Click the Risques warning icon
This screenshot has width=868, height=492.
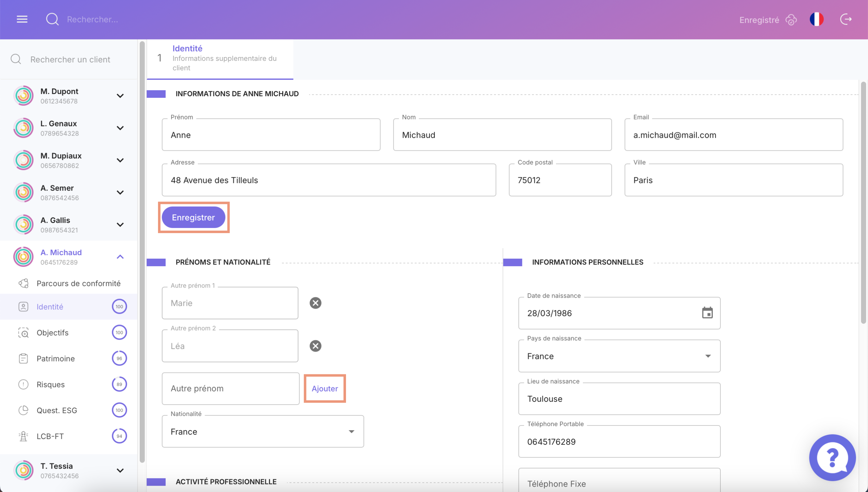(23, 384)
